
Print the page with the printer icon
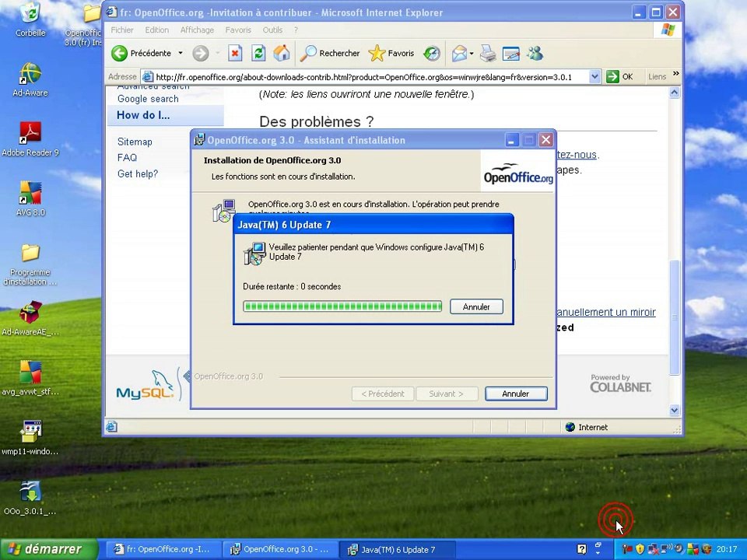point(487,54)
